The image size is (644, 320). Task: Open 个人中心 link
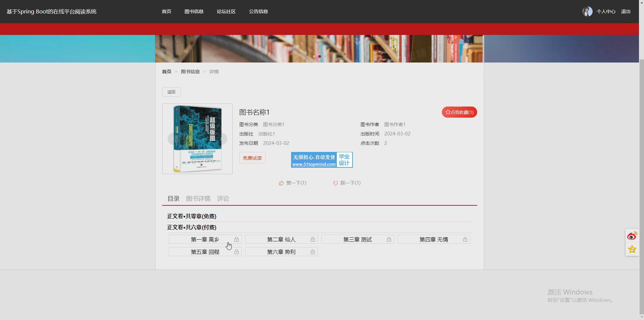pyautogui.click(x=606, y=11)
